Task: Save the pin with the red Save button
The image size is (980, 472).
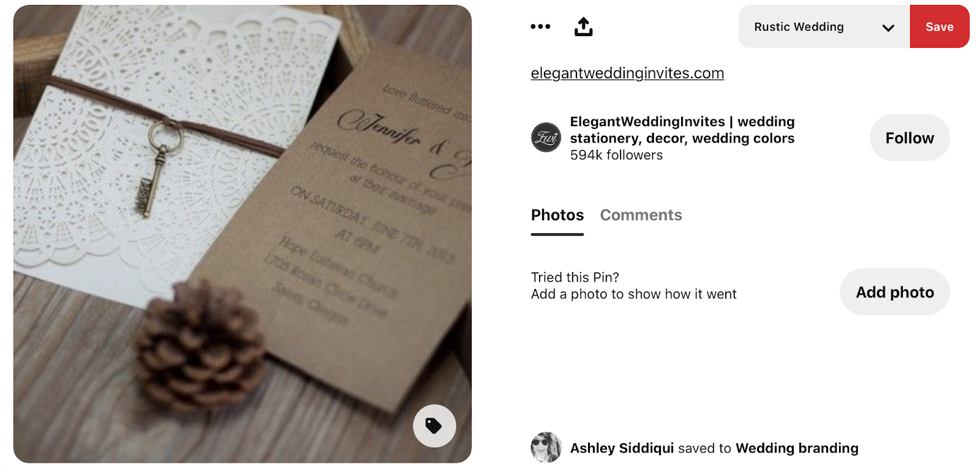Action: (x=940, y=26)
